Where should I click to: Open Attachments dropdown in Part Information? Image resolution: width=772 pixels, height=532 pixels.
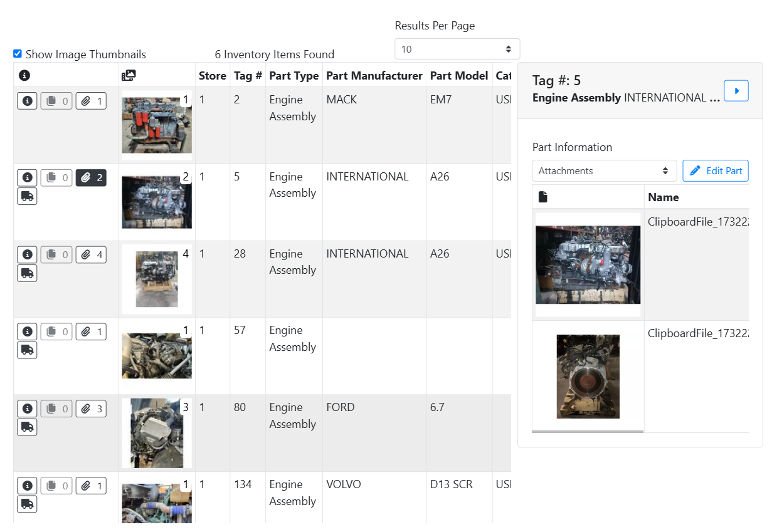[x=604, y=171]
